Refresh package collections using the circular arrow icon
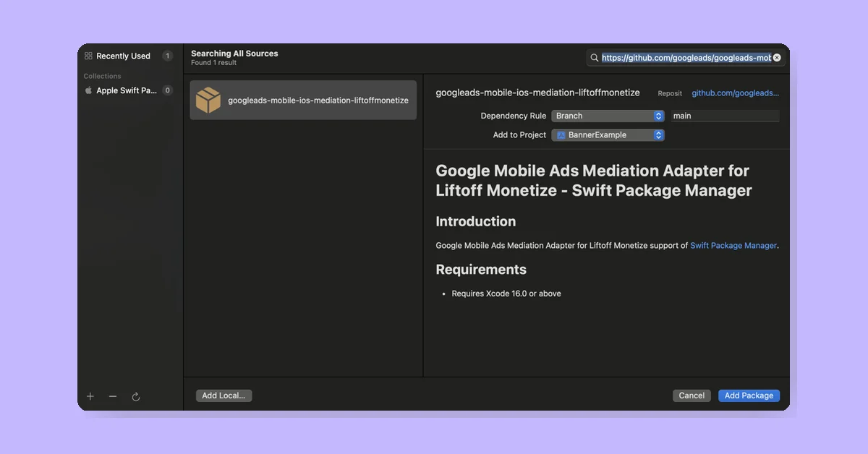 pos(135,396)
